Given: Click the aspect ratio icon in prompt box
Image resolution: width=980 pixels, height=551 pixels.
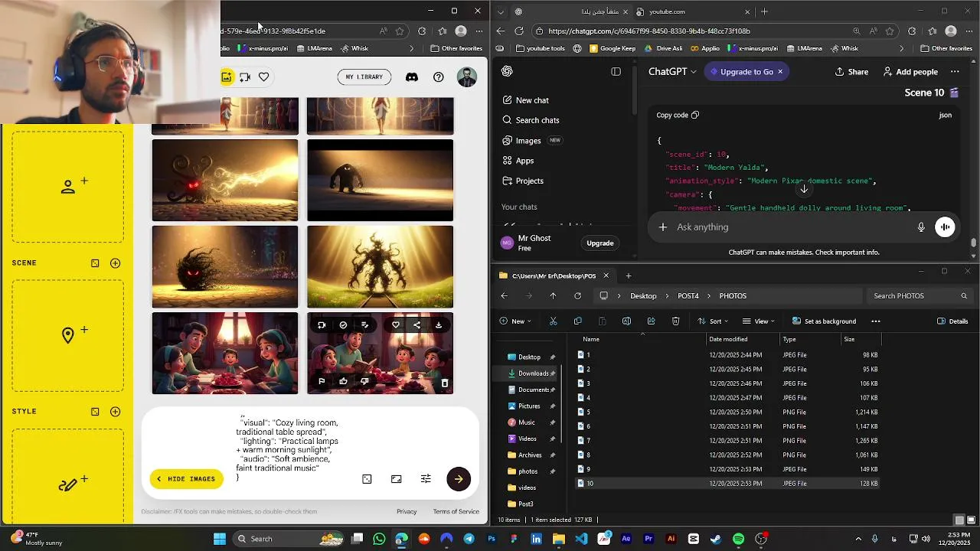Looking at the screenshot, I should [396, 479].
